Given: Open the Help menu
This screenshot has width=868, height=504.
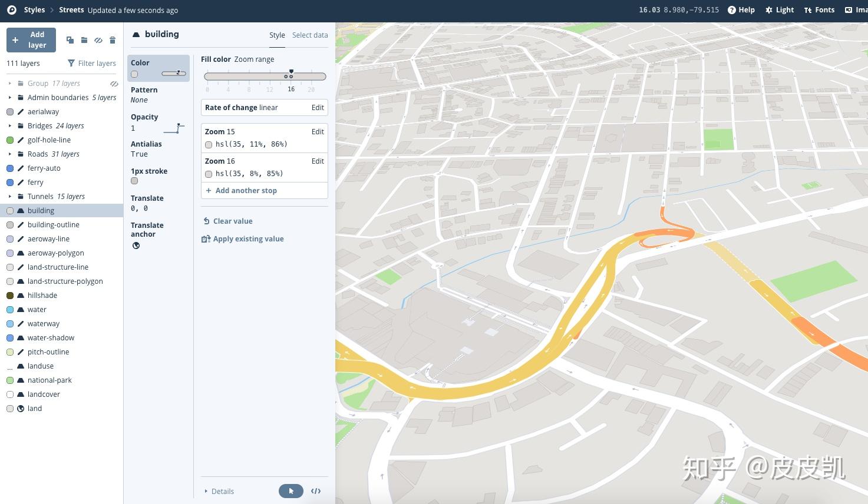Looking at the screenshot, I should tap(741, 9).
